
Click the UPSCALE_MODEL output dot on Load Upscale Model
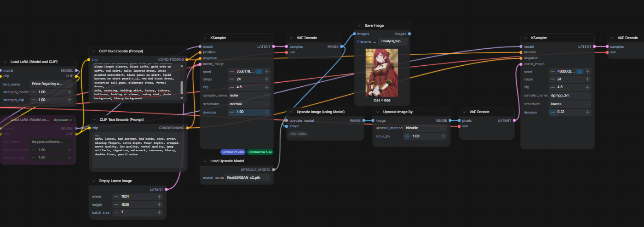[x=273, y=170]
